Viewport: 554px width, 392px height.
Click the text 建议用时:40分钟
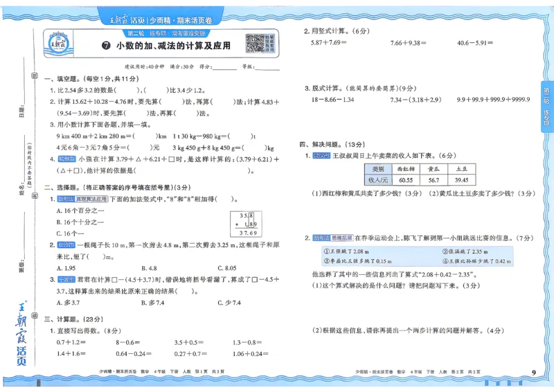pos(145,66)
